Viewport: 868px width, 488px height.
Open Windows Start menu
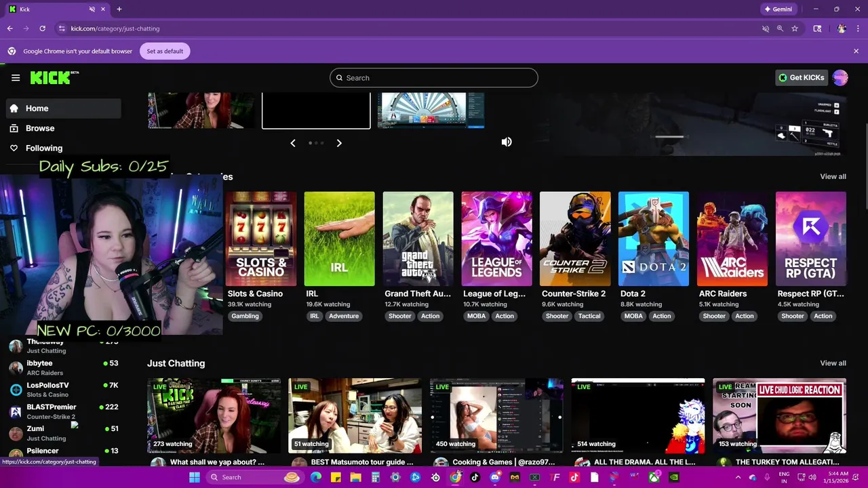point(195,477)
